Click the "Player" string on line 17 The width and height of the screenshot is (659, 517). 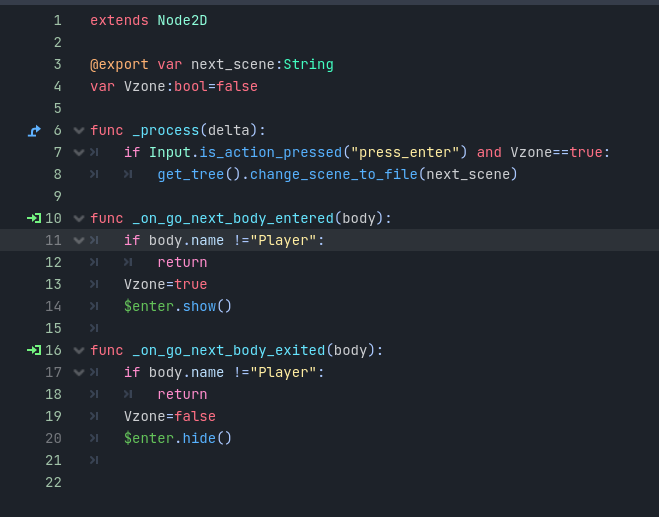[283, 372]
